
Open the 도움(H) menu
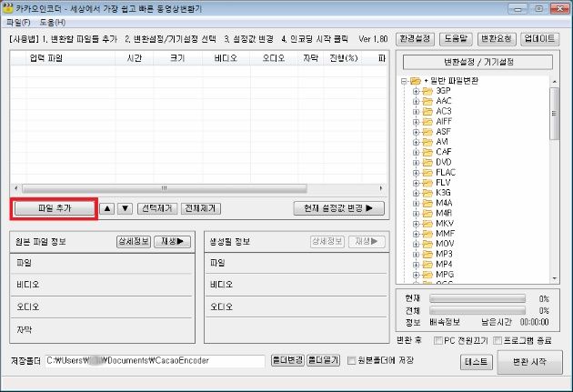pyautogui.click(x=52, y=23)
